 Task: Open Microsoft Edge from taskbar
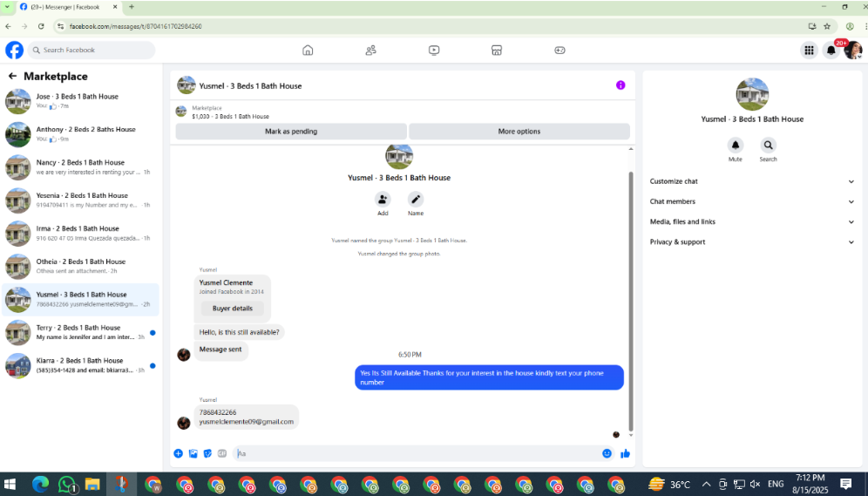pyautogui.click(x=40, y=485)
